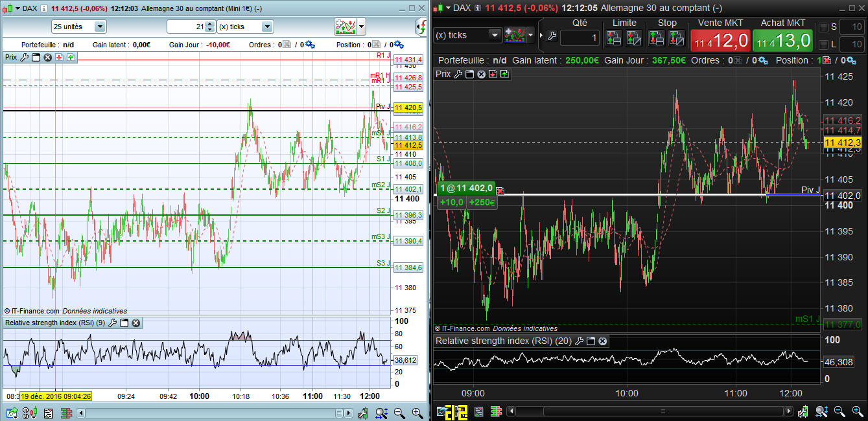Enable the S stop checkbox

[823, 27]
